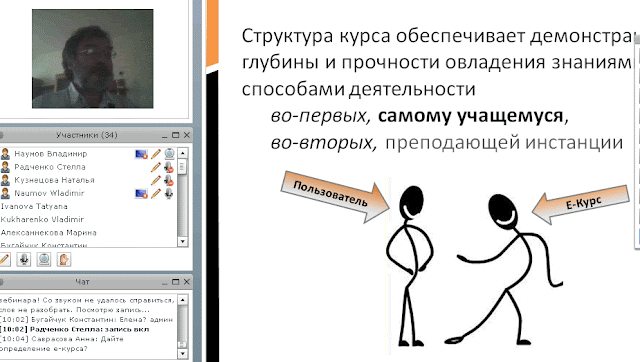640x362 pixels.
Task: Click the pencil icon next to Наумов Владимир
Action: pos(156,154)
